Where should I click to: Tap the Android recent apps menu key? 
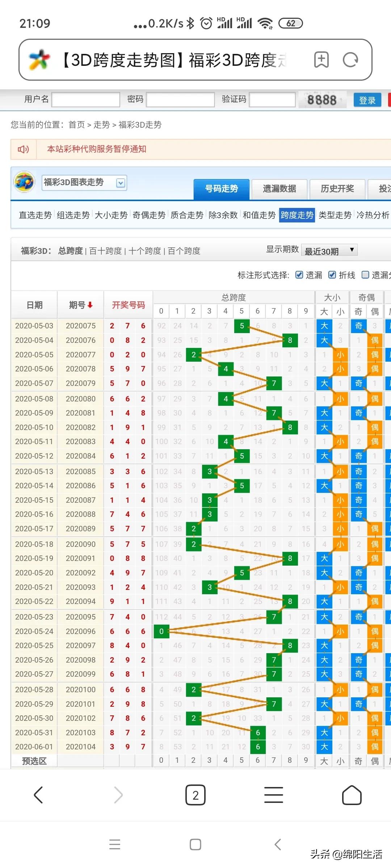[x=115, y=844]
